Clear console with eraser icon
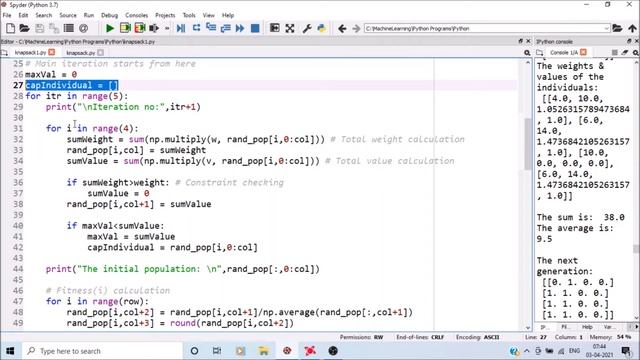Screen dimensions: 640x360 pos(625,53)
